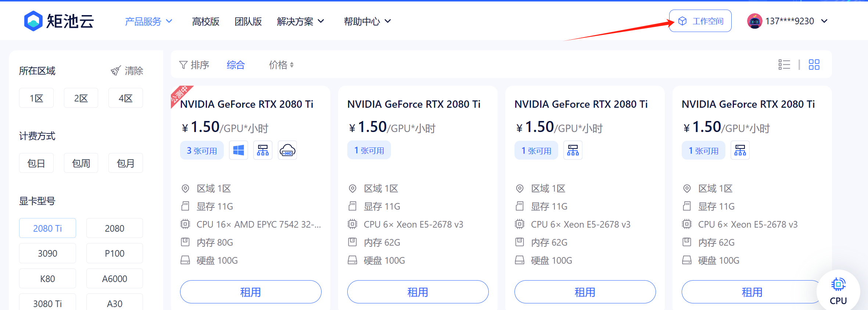Image resolution: width=868 pixels, height=310 pixels.
Task: Expand the 产品服务 menu
Action: 148,21
